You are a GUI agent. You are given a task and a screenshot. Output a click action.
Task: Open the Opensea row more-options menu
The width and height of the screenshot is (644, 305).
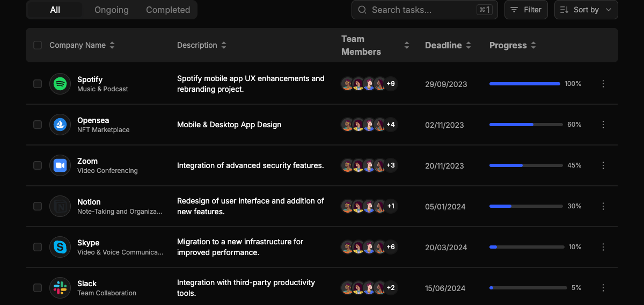(x=603, y=125)
